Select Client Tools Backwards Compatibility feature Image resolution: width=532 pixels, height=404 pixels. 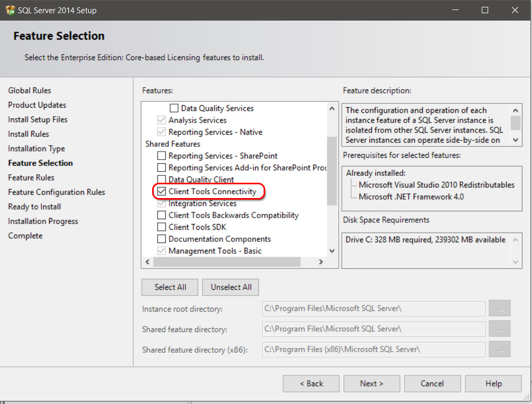click(x=162, y=215)
